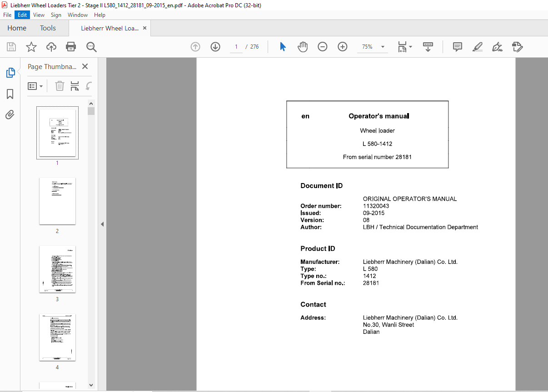Zoom out with the minus icon
548x392 pixels.
[x=323, y=47]
